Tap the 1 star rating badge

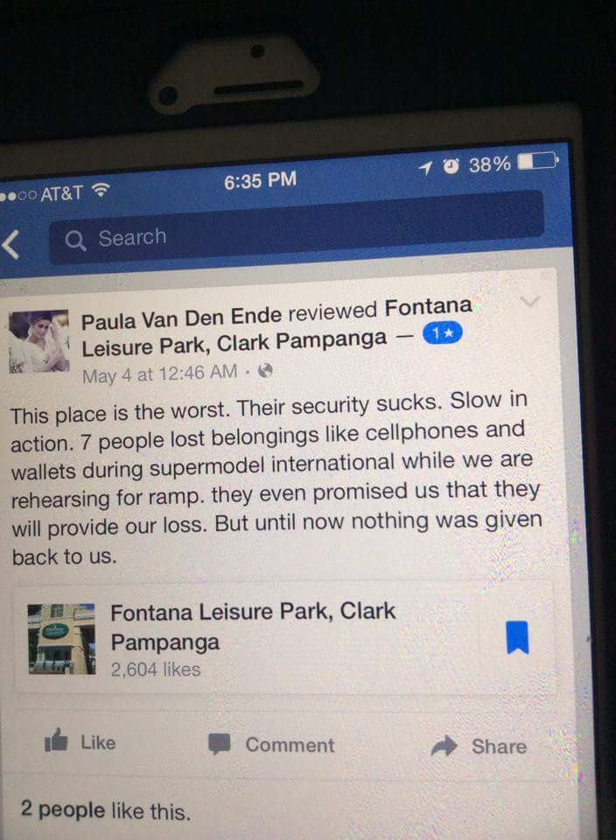[x=442, y=333]
